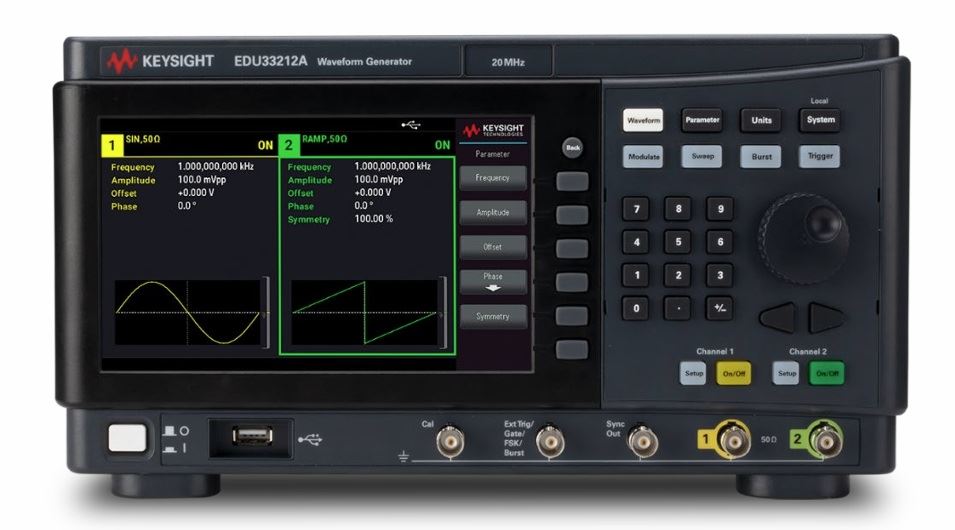The height and width of the screenshot is (530, 955).
Task: Click the rotary knob
Action: 804,238
